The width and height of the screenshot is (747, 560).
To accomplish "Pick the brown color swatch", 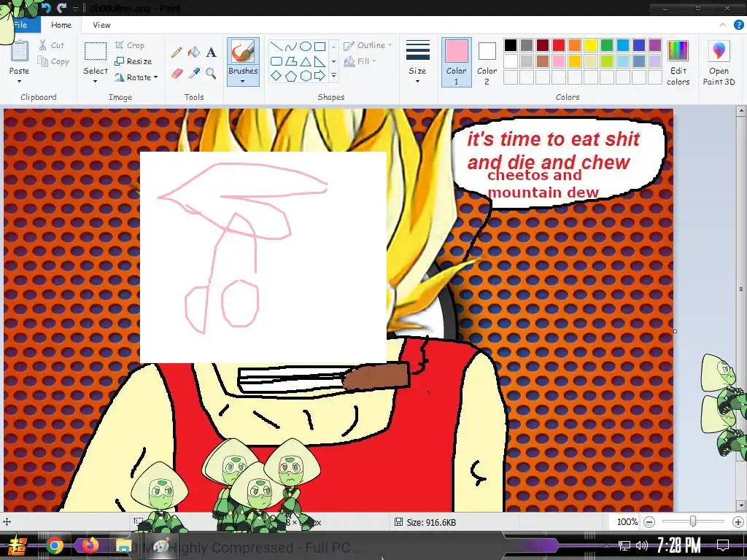I will coord(542,61).
